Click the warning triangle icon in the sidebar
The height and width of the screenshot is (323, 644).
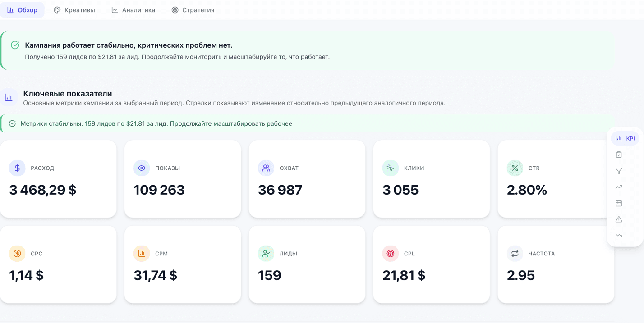point(618,219)
